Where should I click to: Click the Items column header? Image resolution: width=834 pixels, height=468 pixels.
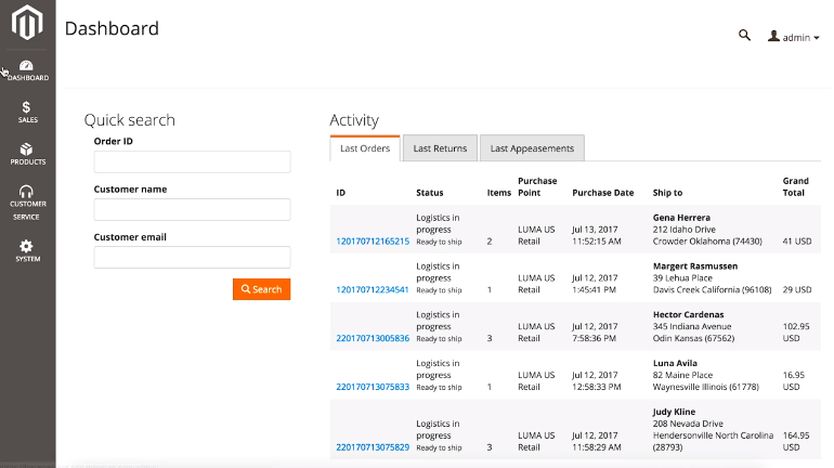coord(499,193)
